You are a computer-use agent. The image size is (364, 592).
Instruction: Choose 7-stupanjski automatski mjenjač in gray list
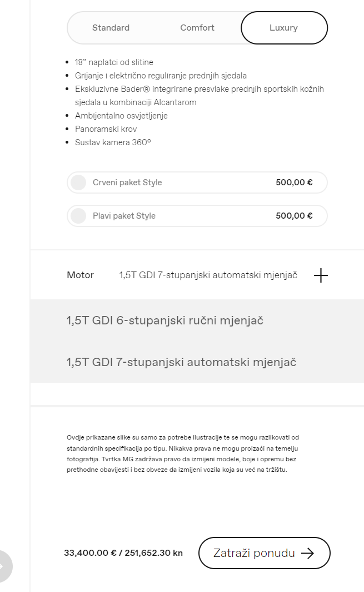point(181,362)
